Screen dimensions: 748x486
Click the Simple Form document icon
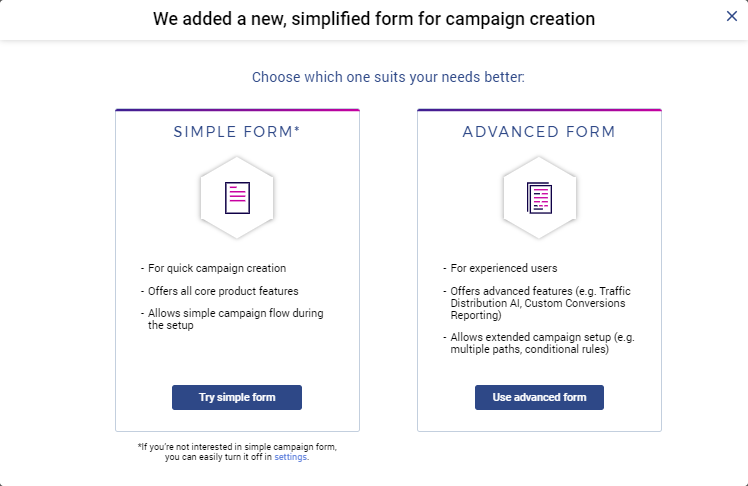[x=237, y=196]
